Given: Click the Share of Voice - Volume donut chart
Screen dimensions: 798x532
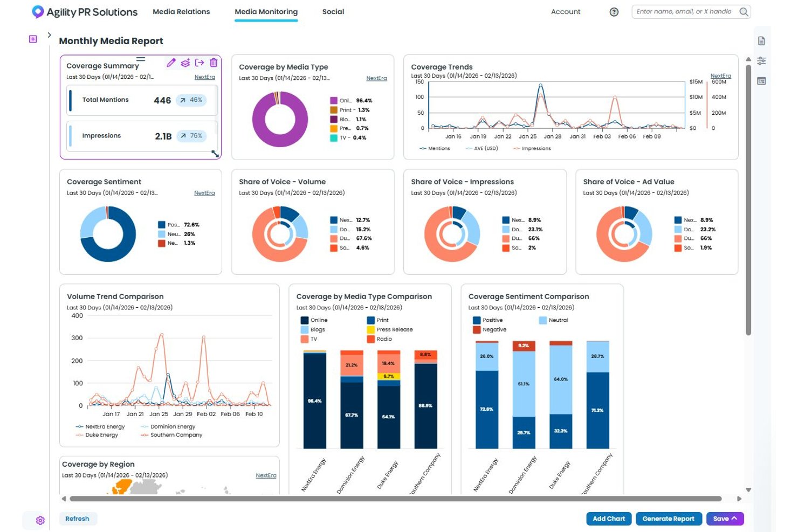Looking at the screenshot, I should pos(280,234).
